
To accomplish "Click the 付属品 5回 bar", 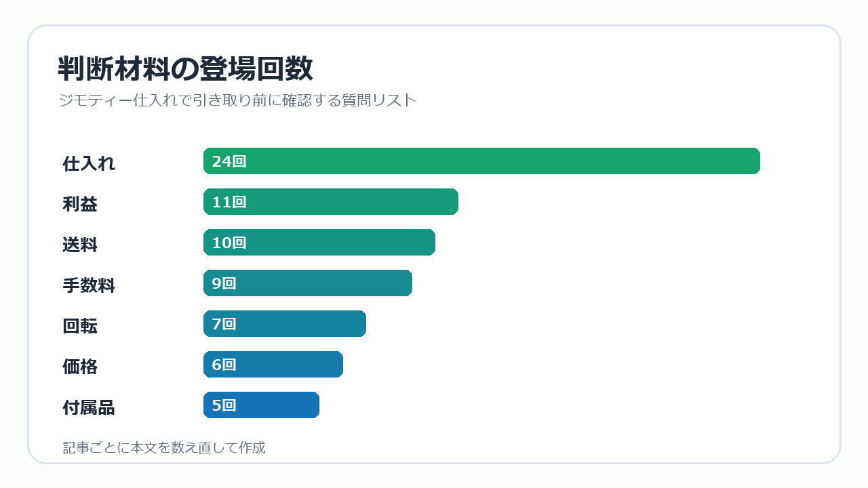I will (261, 405).
